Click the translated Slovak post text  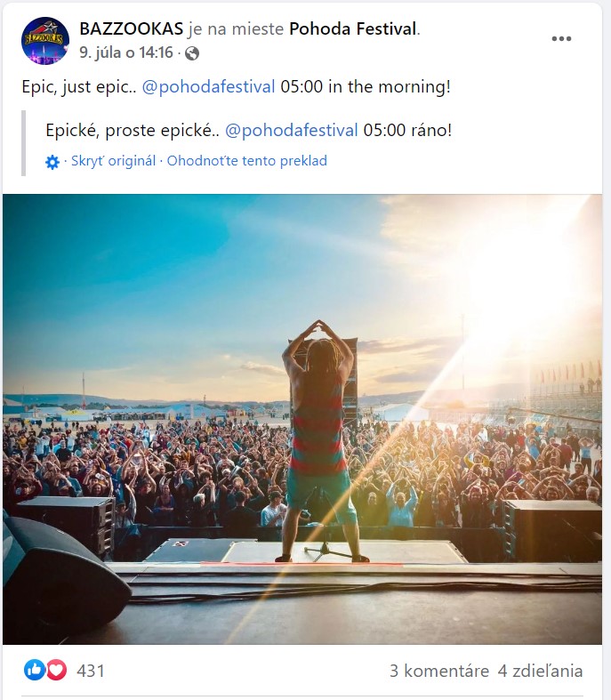(x=249, y=131)
